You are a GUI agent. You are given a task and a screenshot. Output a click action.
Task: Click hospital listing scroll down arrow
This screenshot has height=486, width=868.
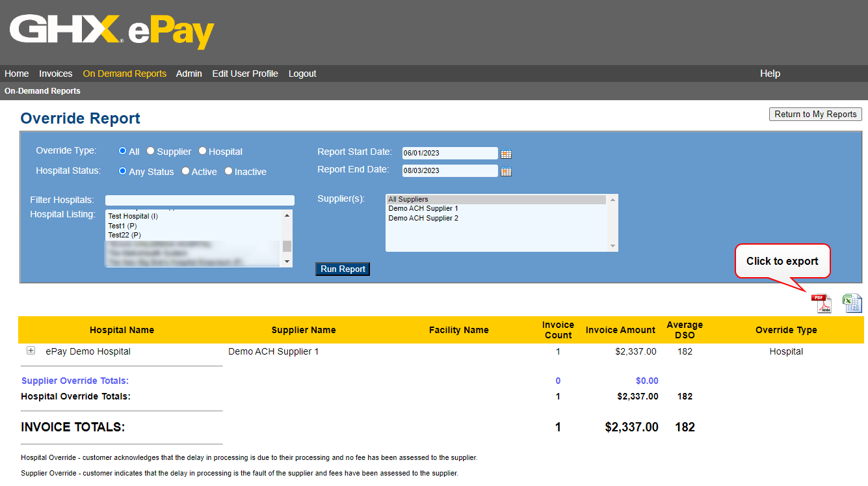(287, 261)
